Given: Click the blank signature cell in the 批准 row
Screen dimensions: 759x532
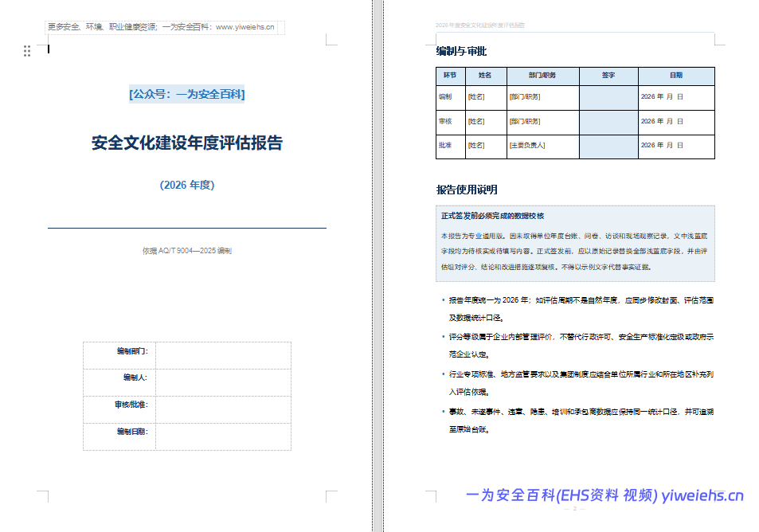Looking at the screenshot, I should click(x=608, y=147).
